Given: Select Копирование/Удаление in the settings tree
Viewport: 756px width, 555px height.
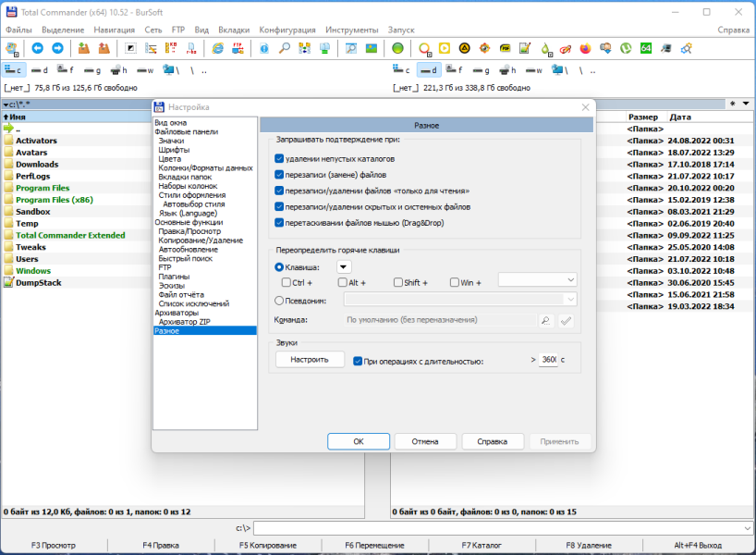Looking at the screenshot, I should pyautogui.click(x=201, y=240).
